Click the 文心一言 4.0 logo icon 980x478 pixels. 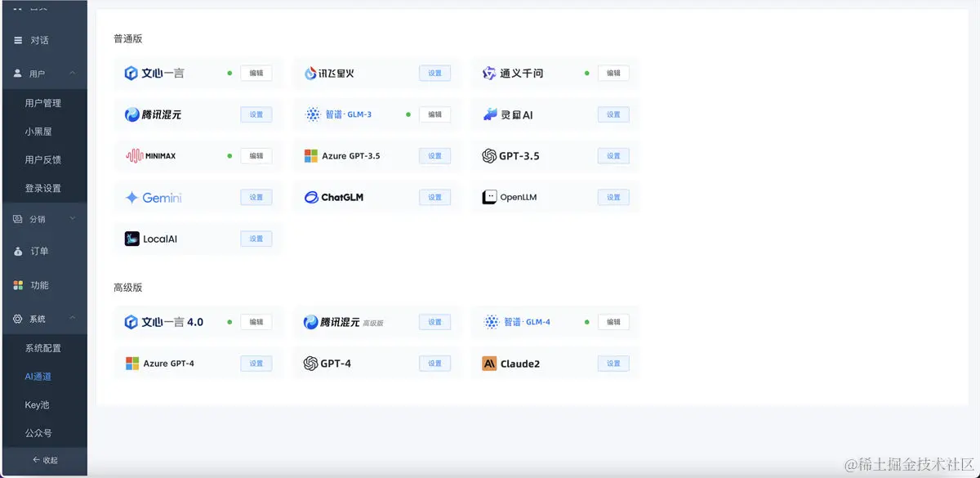131,322
